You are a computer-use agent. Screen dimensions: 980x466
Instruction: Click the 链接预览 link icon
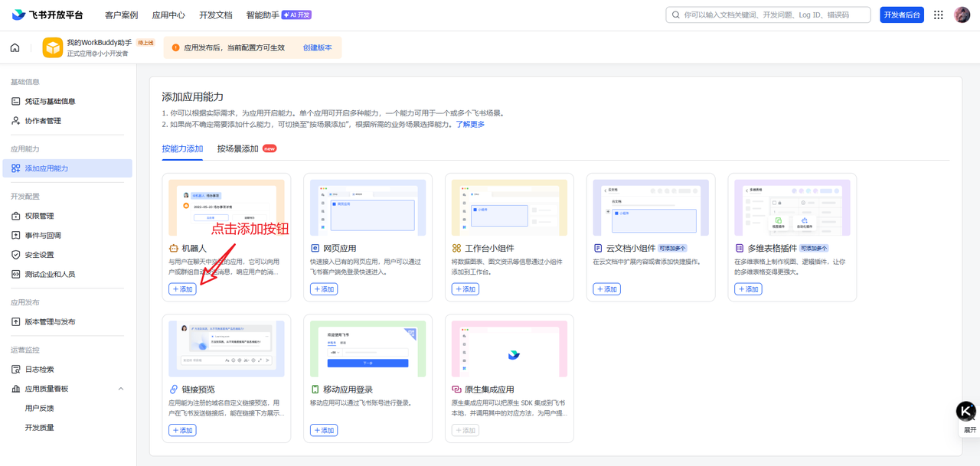174,389
